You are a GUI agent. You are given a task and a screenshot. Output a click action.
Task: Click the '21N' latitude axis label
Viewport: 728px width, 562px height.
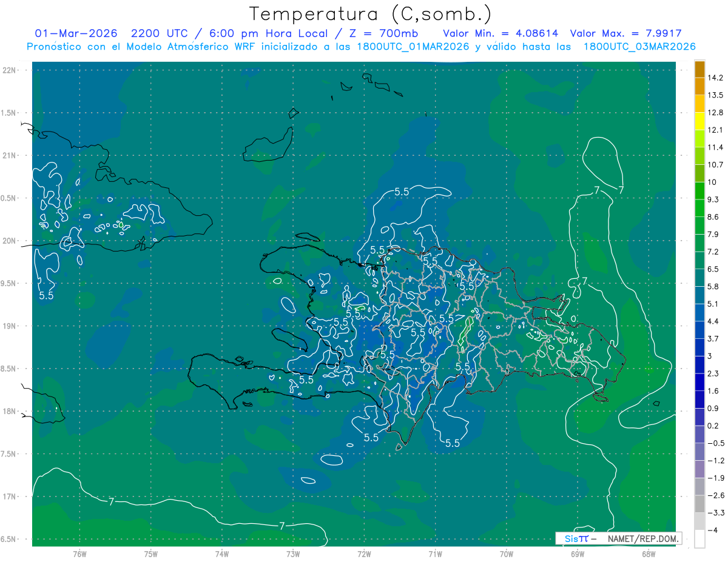click(x=10, y=156)
